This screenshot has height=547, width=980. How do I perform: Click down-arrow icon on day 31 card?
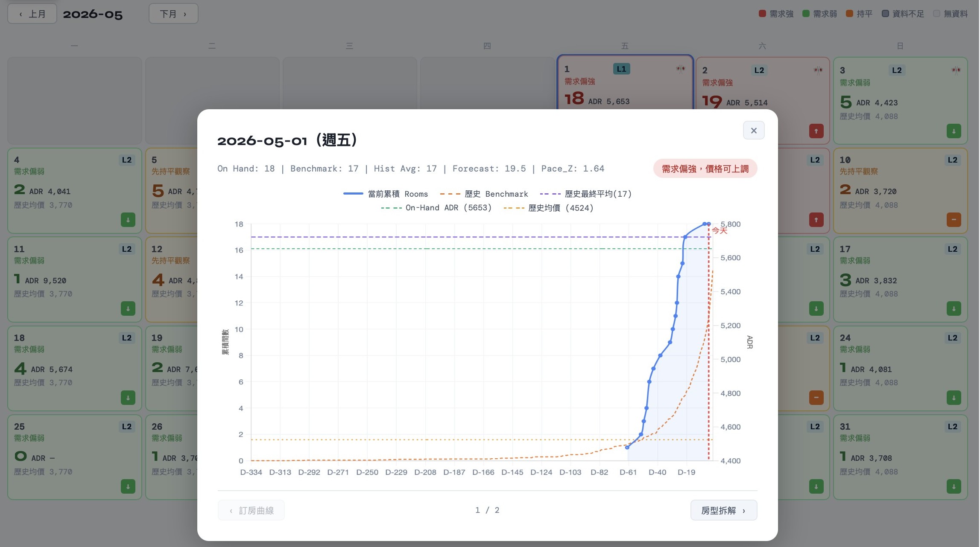click(x=954, y=486)
